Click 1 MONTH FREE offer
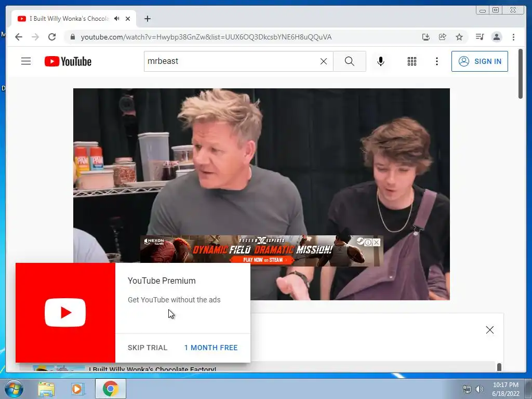Viewport: 532px width, 399px height. pyautogui.click(x=211, y=348)
